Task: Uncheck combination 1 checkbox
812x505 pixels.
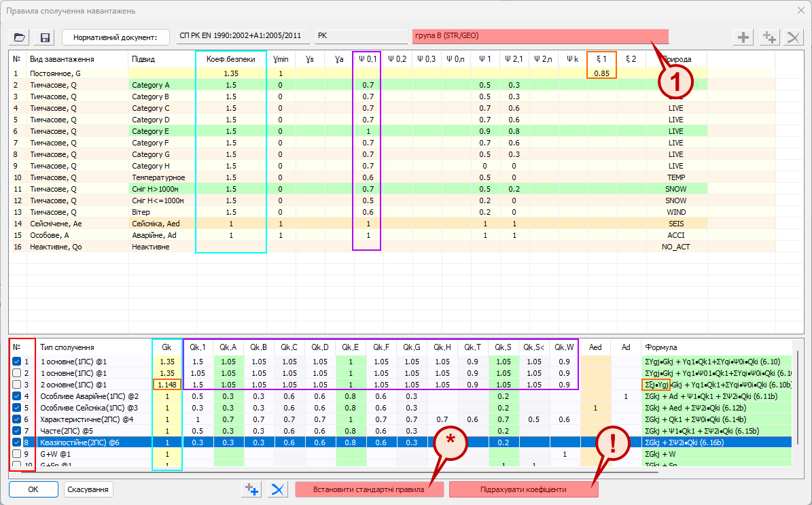Action: point(17,362)
